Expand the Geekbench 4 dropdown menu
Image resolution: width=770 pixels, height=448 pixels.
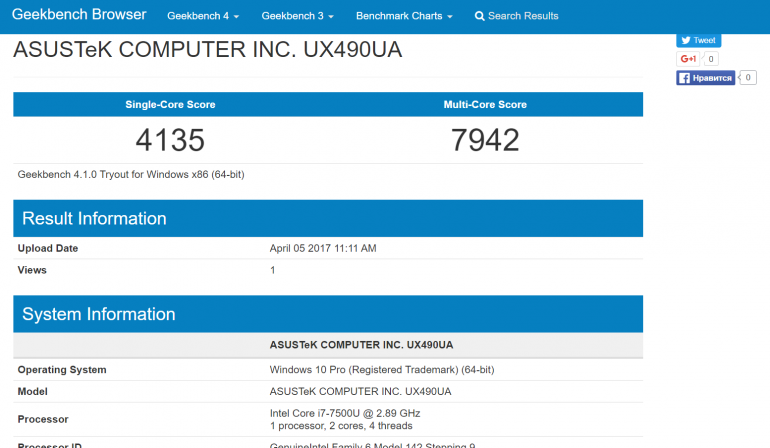[203, 16]
